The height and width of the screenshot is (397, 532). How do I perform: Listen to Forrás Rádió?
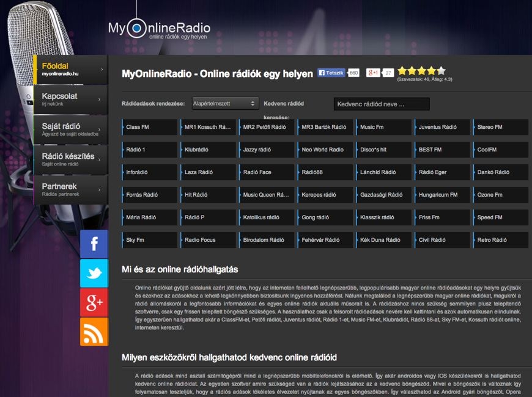click(x=149, y=195)
